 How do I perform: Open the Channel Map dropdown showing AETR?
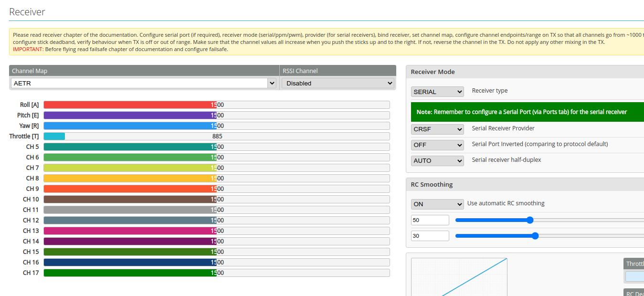click(142, 83)
